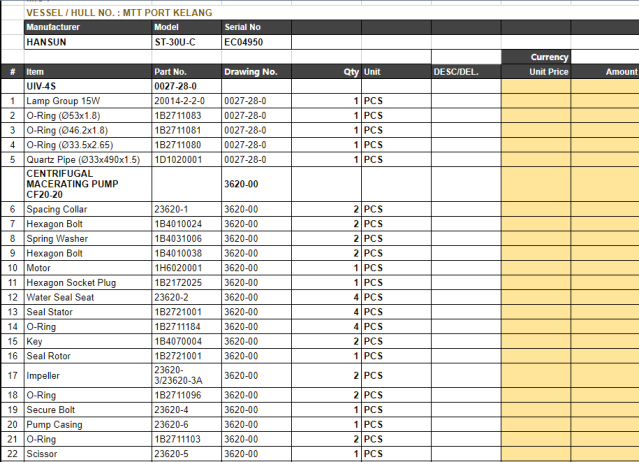
Task: Select the Unit Price cell for Impeller
Action: pyautogui.click(x=536, y=376)
